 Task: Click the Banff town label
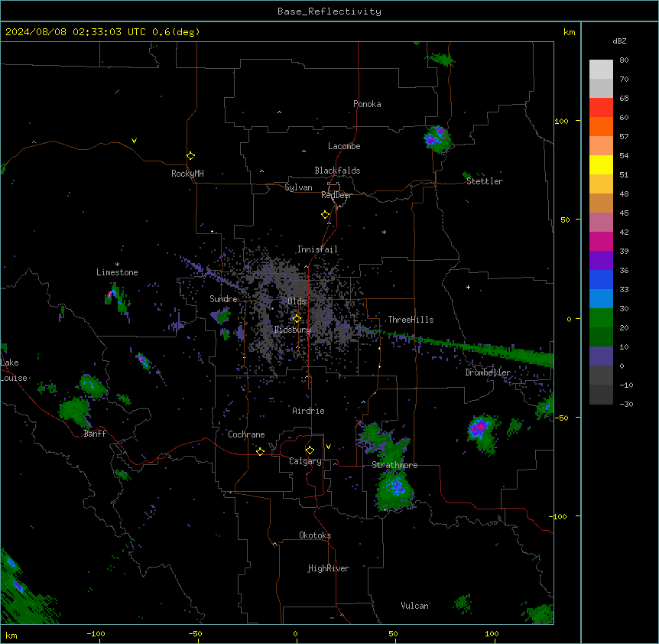click(x=95, y=434)
